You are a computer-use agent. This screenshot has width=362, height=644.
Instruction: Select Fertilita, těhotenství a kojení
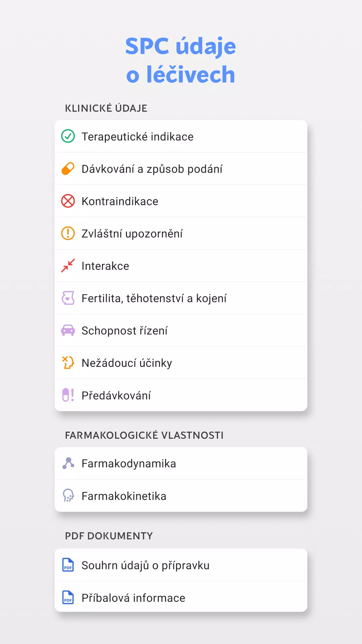181,298
